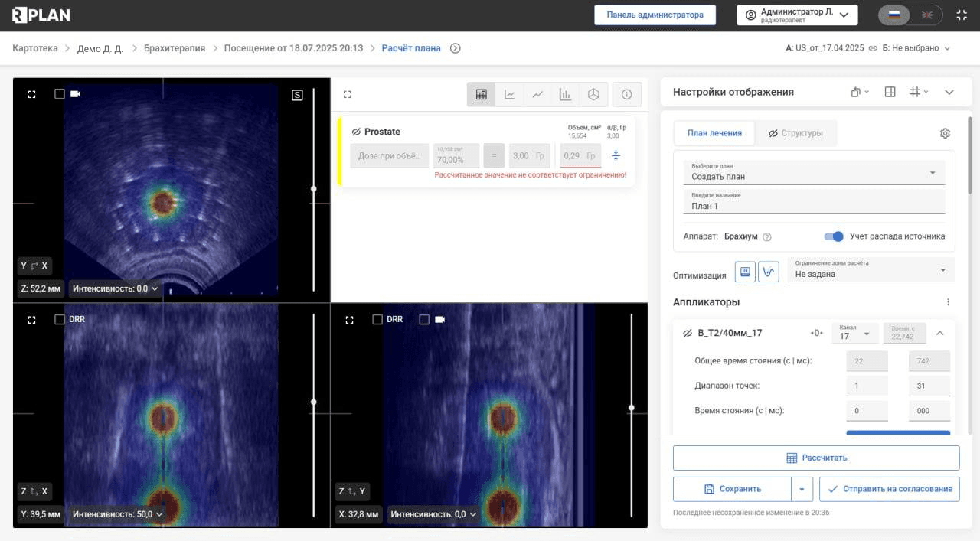Switch to the line chart view icon
The height and width of the screenshot is (541, 980).
pos(509,94)
